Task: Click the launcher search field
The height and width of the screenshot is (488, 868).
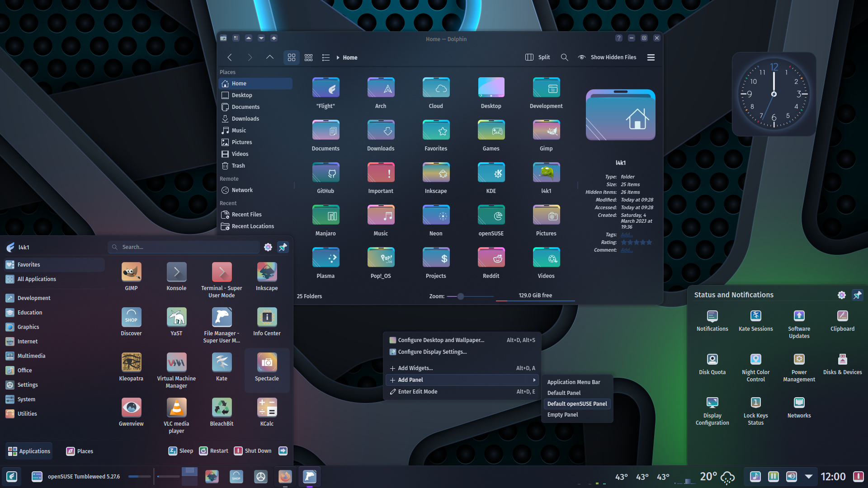Action: (184, 247)
